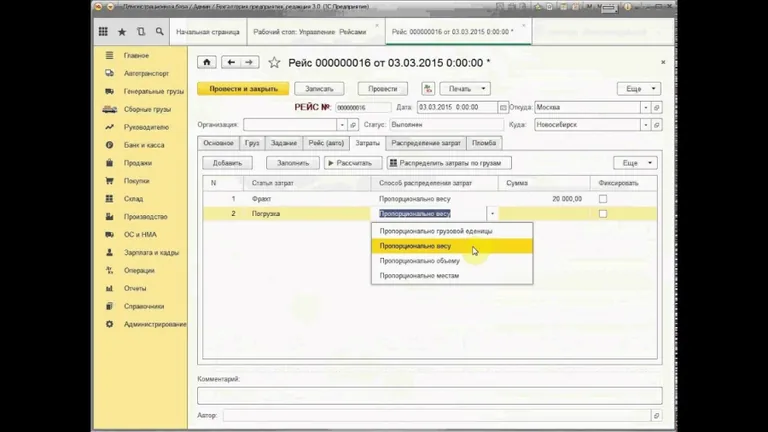Expand the Организация field dropdown arrow
The height and width of the screenshot is (432, 768).
click(x=343, y=125)
